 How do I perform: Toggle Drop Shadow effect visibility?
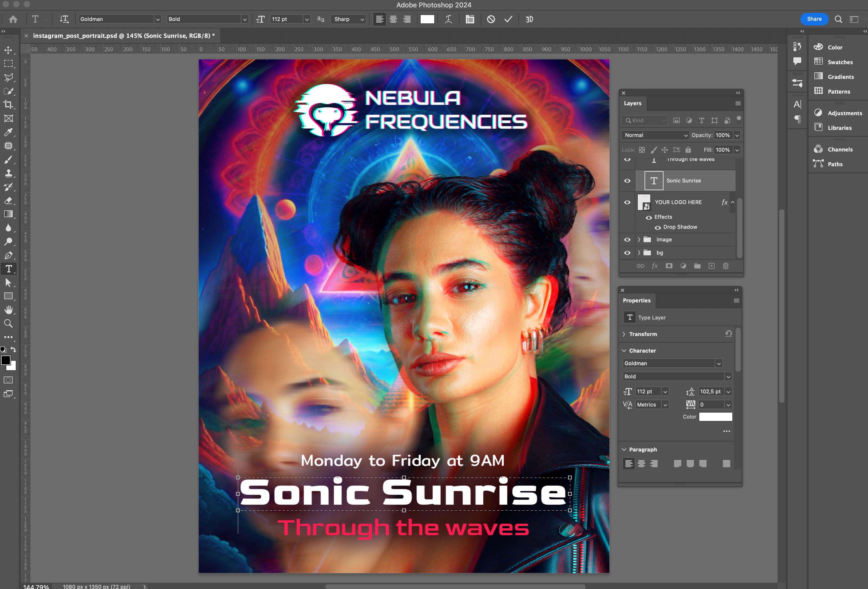[658, 227]
